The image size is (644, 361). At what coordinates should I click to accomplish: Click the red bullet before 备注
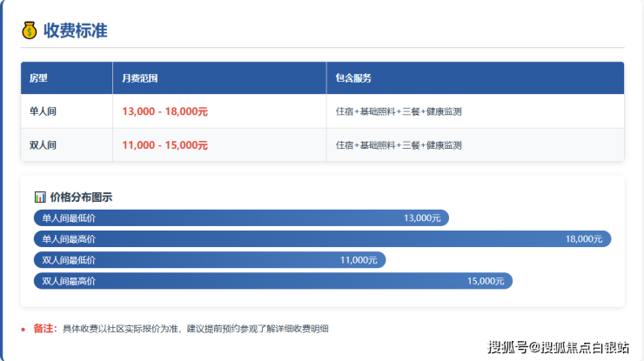click(23, 329)
